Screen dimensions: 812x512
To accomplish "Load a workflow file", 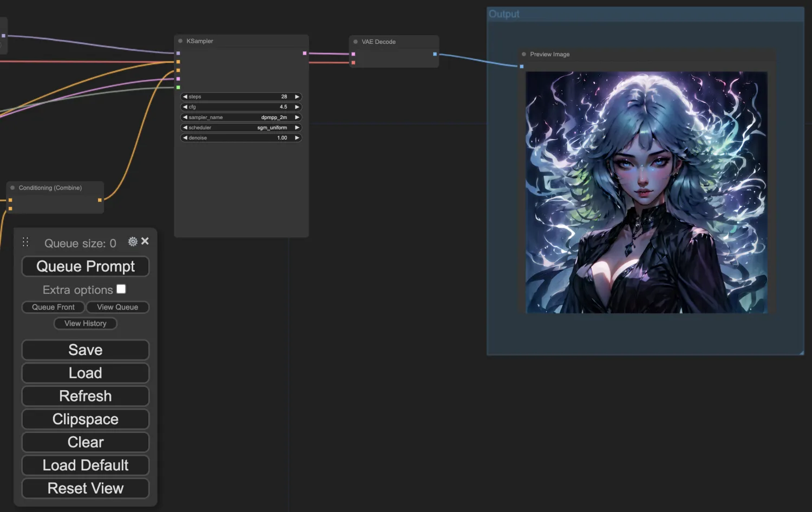I will [x=86, y=373].
